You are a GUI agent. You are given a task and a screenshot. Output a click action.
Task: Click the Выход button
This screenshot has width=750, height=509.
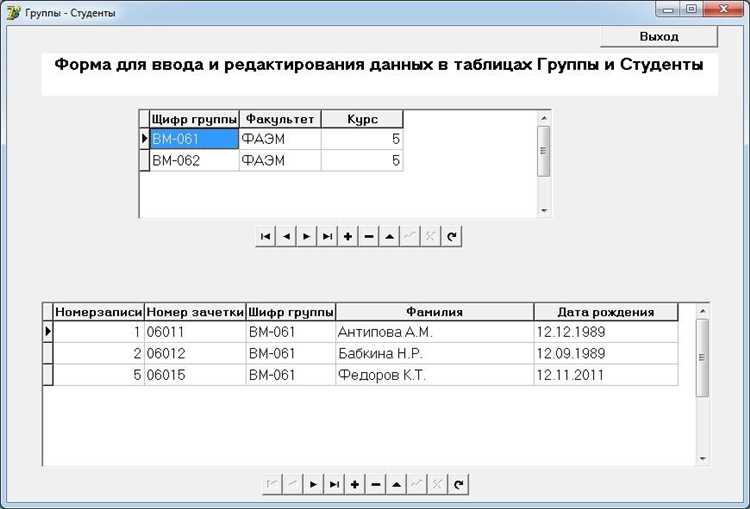pyautogui.click(x=659, y=37)
